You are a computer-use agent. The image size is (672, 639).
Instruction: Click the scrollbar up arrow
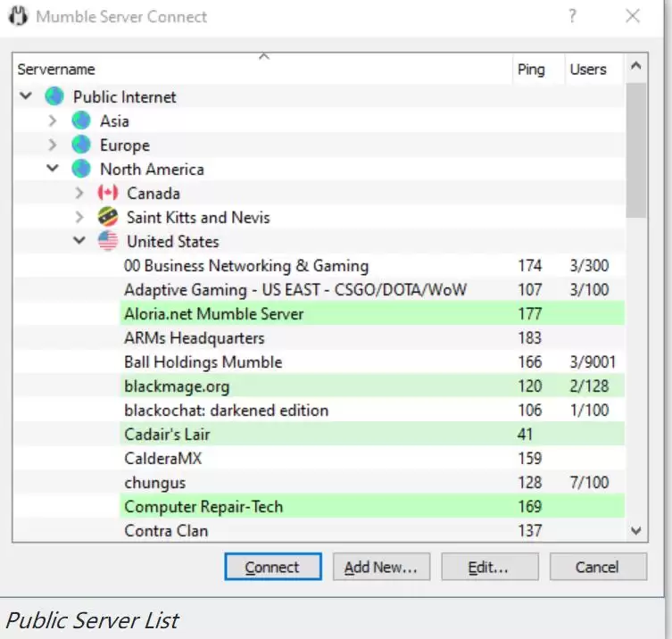point(636,66)
